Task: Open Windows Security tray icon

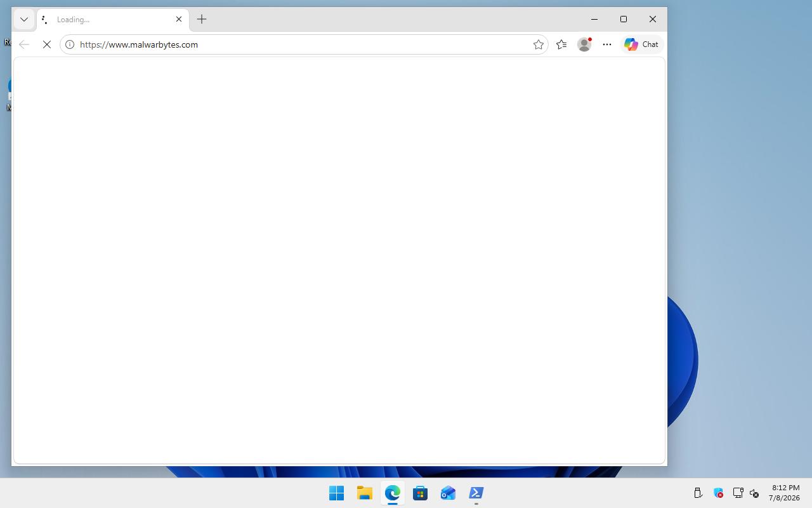Action: click(x=718, y=493)
